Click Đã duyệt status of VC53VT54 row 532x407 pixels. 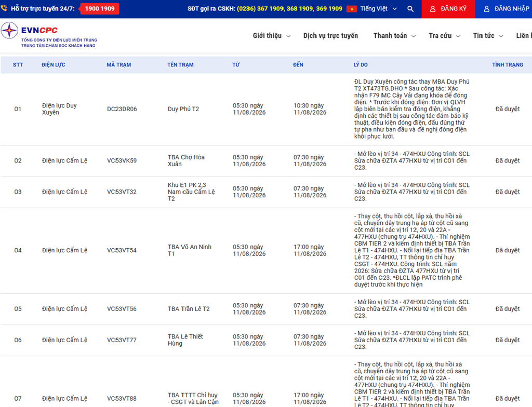[x=508, y=250]
